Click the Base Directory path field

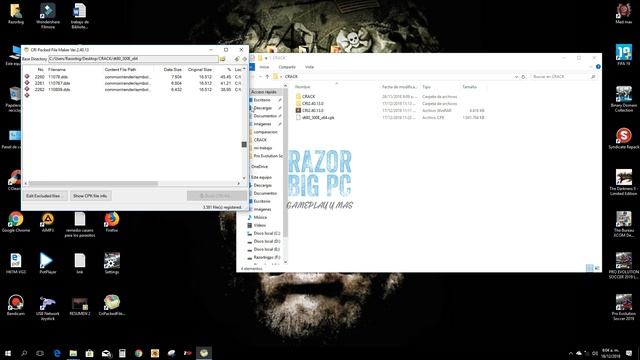(x=133, y=59)
